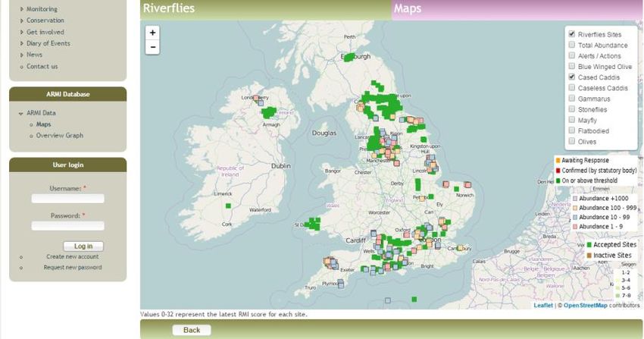644x339 pixels.
Task: Open the Diary of Events page
Action: (x=48, y=43)
